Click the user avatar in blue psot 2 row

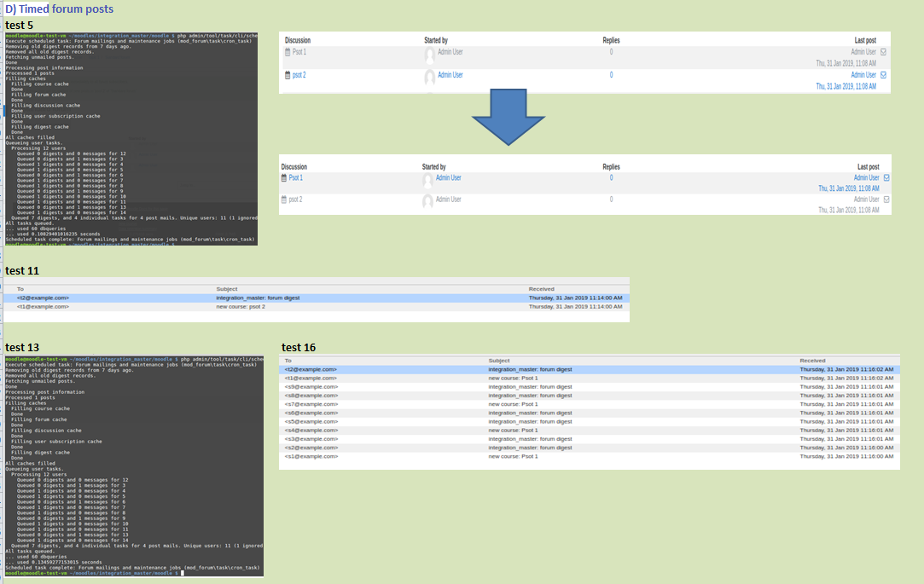tap(430, 78)
